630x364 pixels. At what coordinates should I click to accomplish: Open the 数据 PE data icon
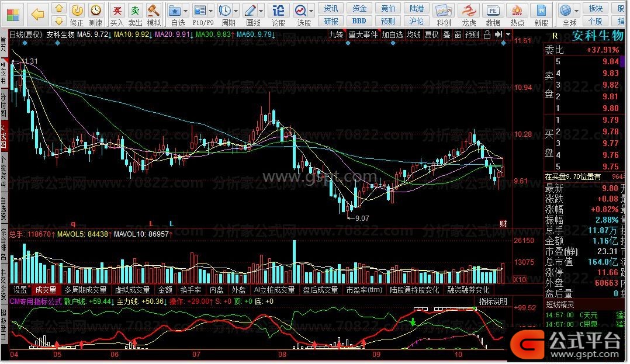[493, 11]
